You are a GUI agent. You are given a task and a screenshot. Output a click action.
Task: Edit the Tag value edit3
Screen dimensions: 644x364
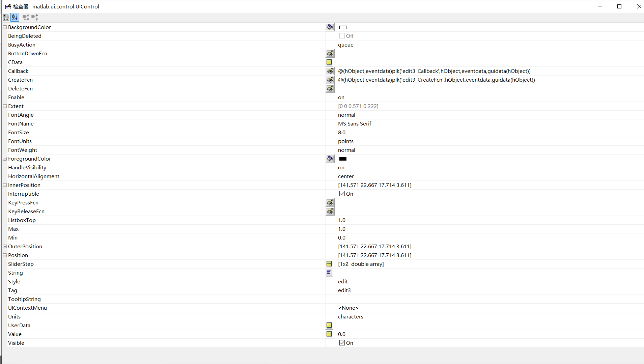click(x=344, y=290)
